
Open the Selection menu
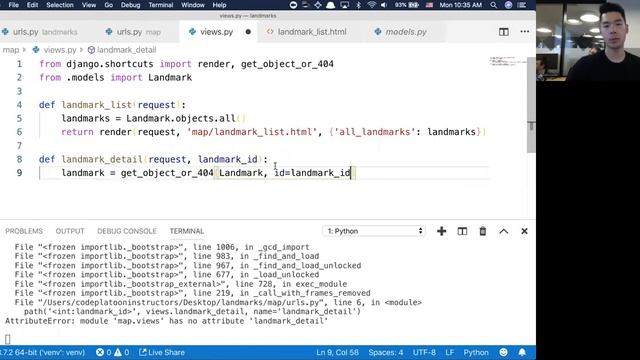click(x=60, y=5)
